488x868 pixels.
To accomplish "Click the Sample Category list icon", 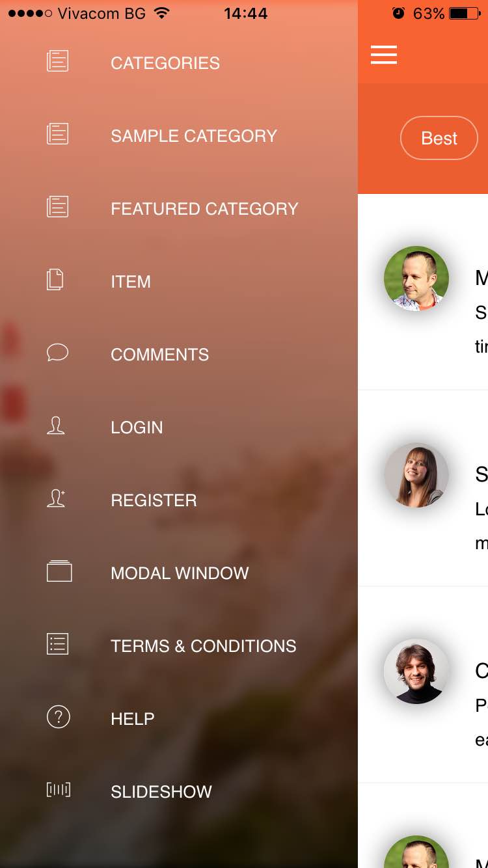I will (x=57, y=134).
